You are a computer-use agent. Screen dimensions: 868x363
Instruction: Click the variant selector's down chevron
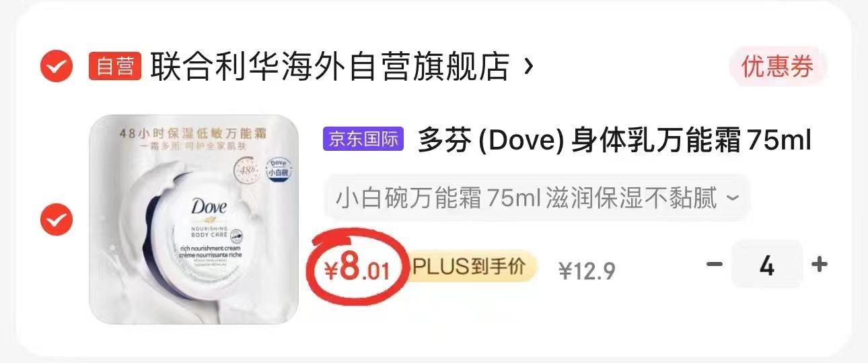point(733,199)
